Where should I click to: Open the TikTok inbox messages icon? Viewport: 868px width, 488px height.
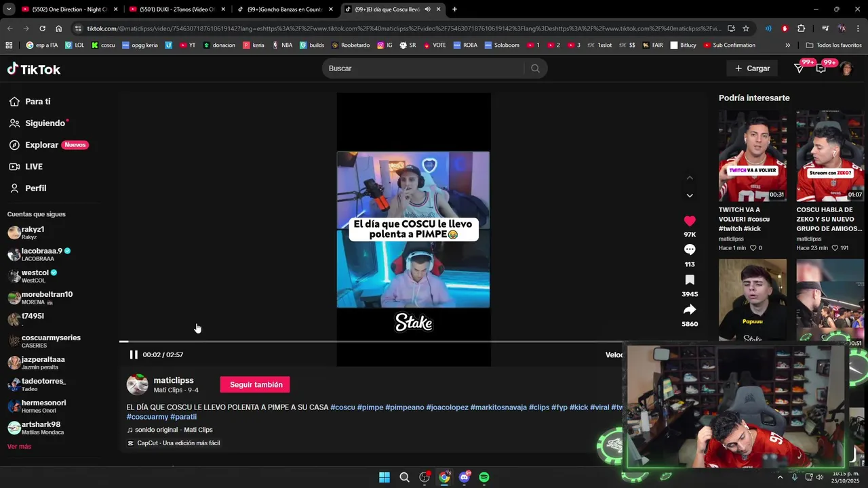[821, 68]
